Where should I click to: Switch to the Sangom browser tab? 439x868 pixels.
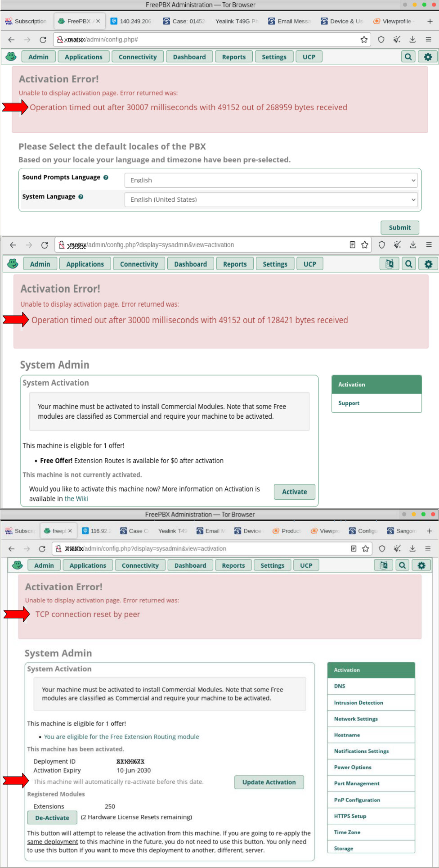click(402, 531)
